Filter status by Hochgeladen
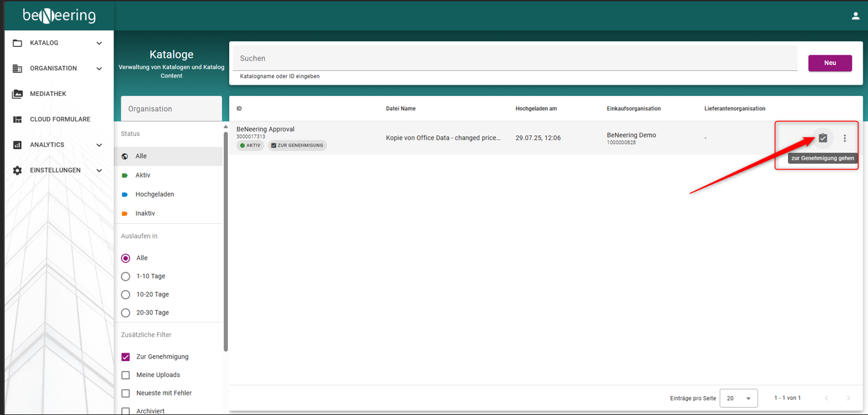This screenshot has width=868, height=415. coord(154,194)
